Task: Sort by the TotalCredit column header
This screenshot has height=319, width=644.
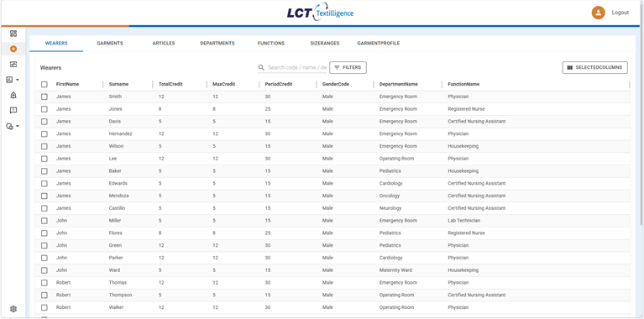Action: pyautogui.click(x=170, y=84)
